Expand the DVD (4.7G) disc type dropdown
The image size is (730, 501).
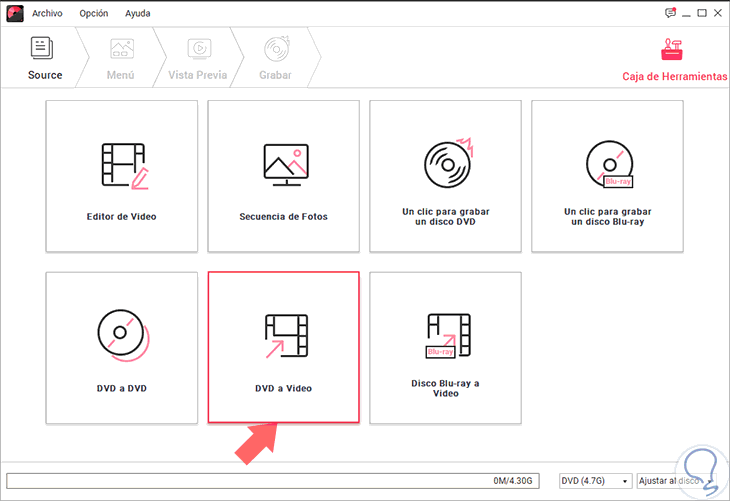coord(595,481)
